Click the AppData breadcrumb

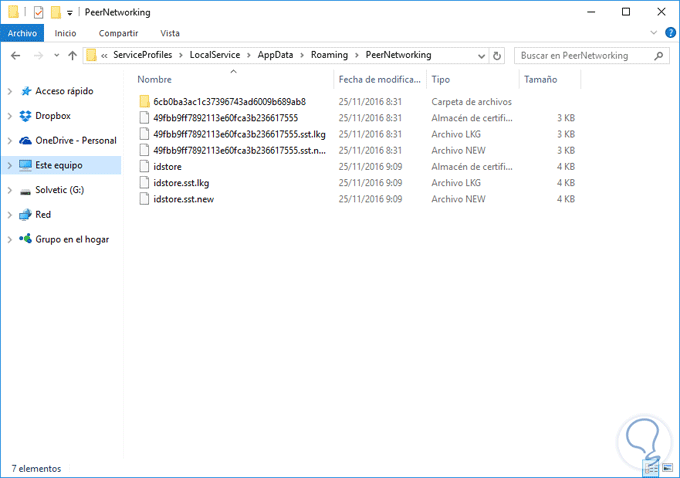coord(275,55)
